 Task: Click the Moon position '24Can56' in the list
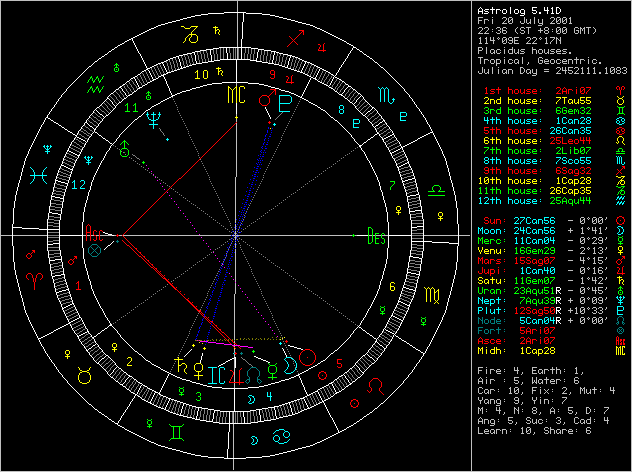534,231
